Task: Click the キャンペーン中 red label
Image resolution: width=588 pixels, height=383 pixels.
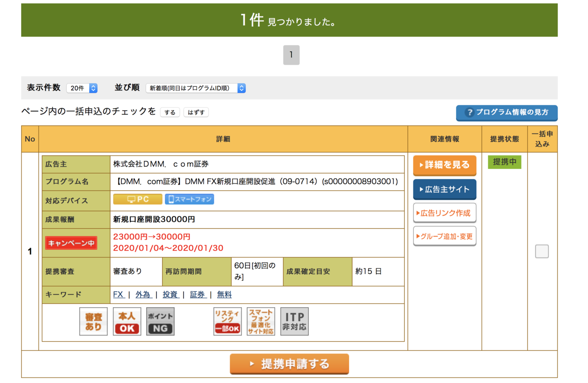Action: coord(71,243)
